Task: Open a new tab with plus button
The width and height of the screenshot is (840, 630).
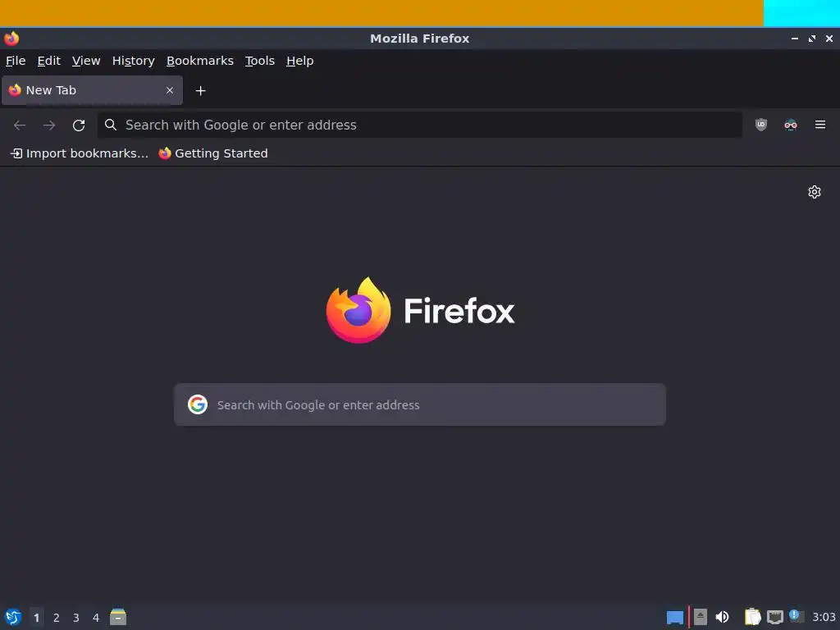Action: (200, 90)
